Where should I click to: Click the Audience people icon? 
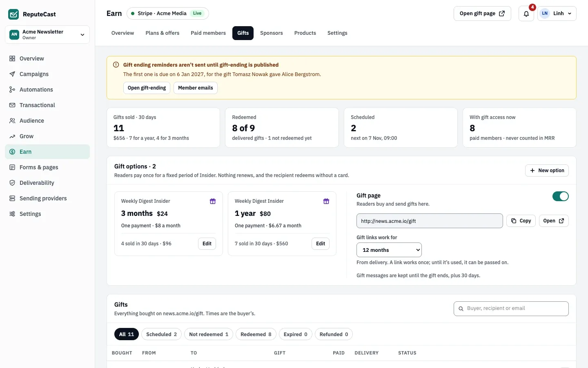coord(12,121)
